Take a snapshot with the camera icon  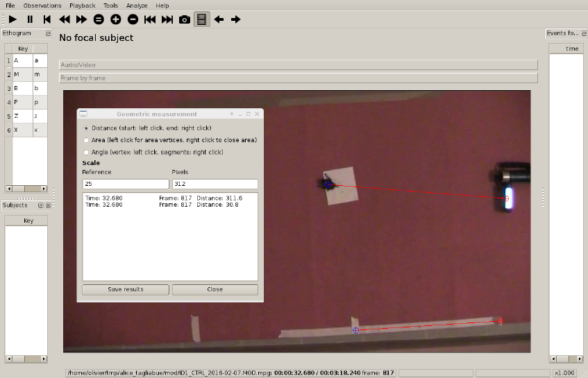(x=185, y=19)
